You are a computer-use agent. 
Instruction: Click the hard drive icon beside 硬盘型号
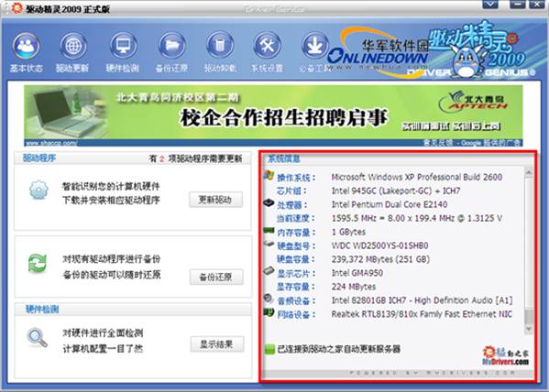point(269,244)
